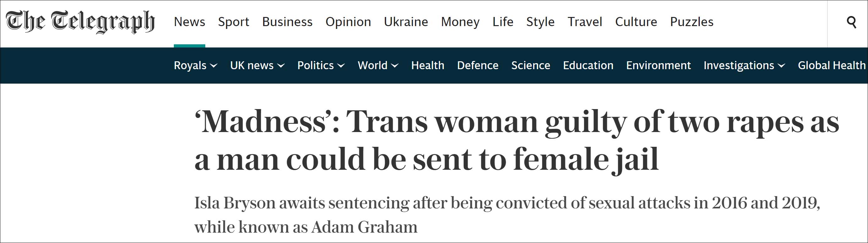Navigate to the Opinion section
This screenshot has width=868, height=243.
pos(348,22)
